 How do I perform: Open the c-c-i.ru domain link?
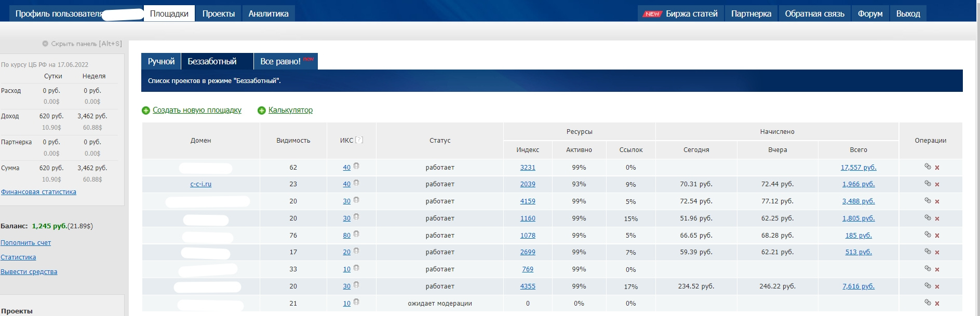[200, 184]
